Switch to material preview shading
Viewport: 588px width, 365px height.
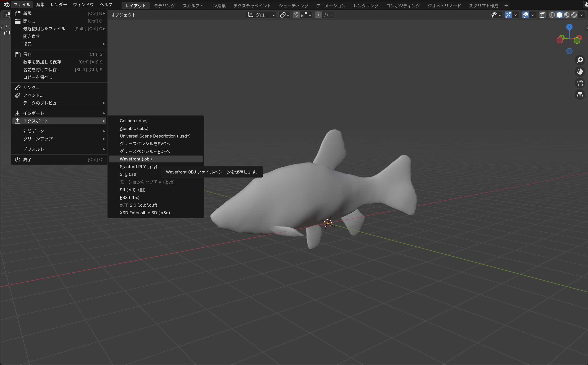tap(567, 15)
